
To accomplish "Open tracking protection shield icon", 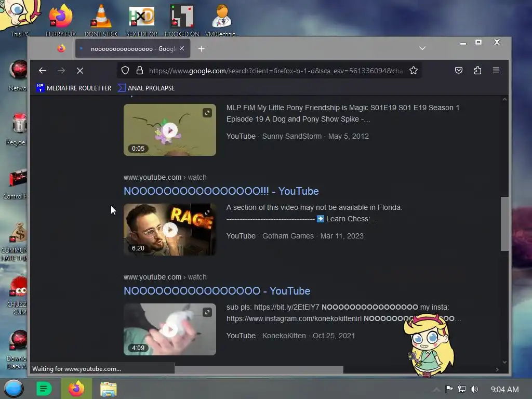I will [125, 70].
